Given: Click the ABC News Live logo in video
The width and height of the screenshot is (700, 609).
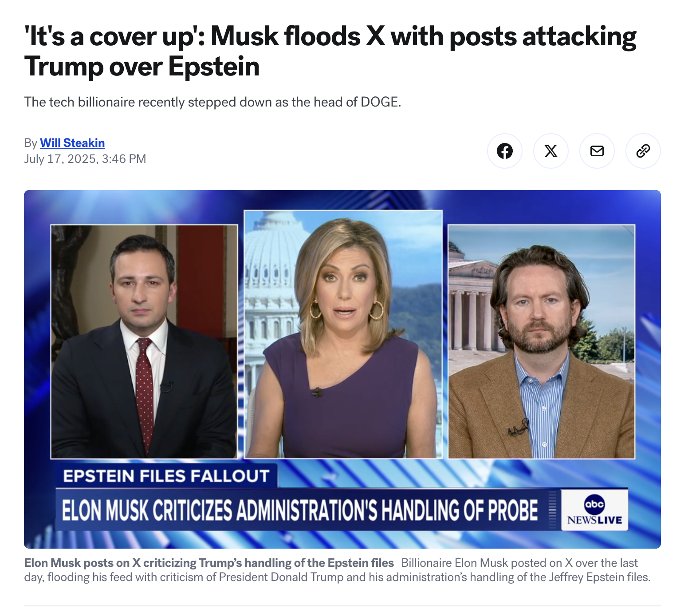Looking at the screenshot, I should (594, 510).
